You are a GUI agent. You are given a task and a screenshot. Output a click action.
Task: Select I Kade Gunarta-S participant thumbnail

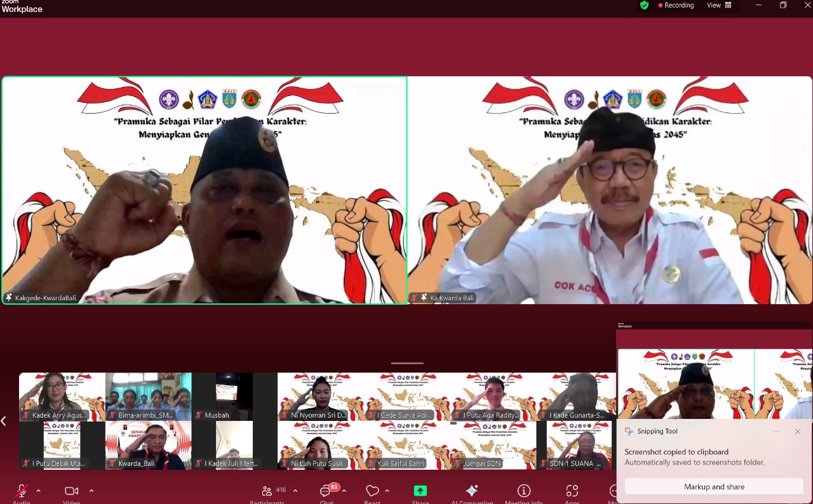pyautogui.click(x=576, y=397)
